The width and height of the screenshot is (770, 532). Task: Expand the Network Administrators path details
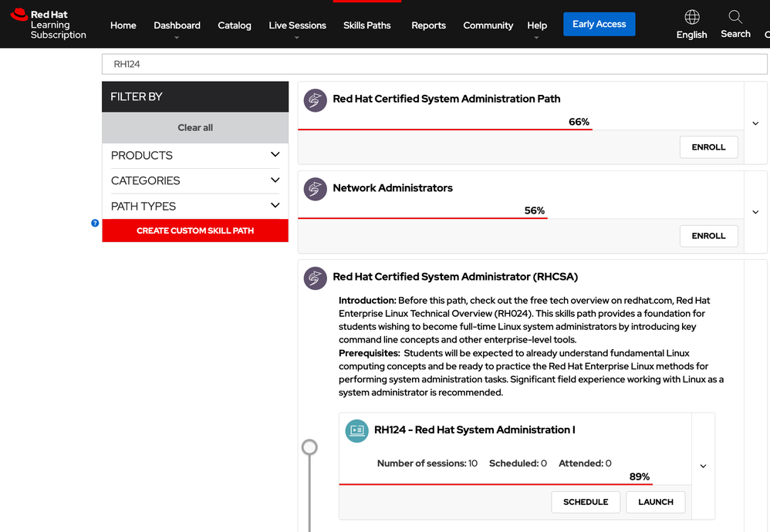click(x=755, y=212)
